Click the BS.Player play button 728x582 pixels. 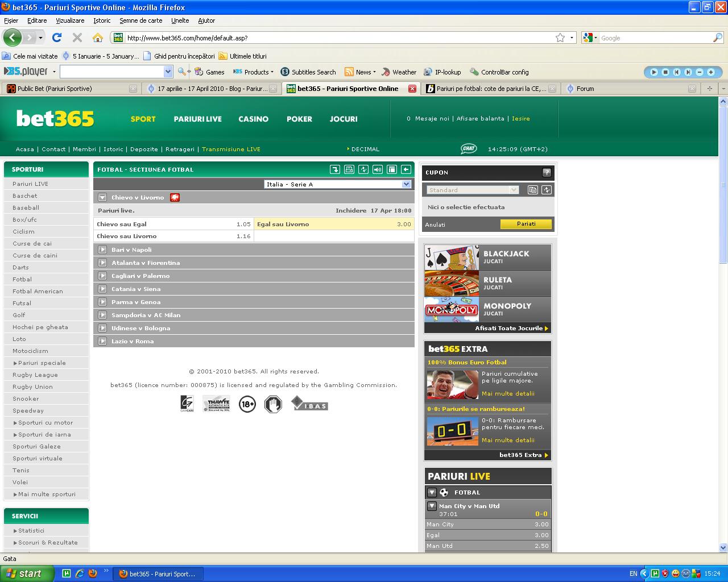coord(654,72)
